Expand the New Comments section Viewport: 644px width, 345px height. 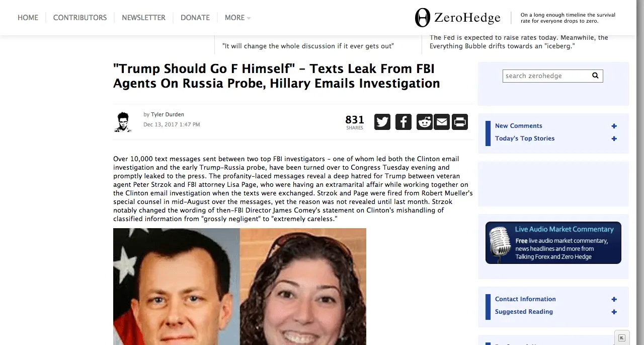614,126
